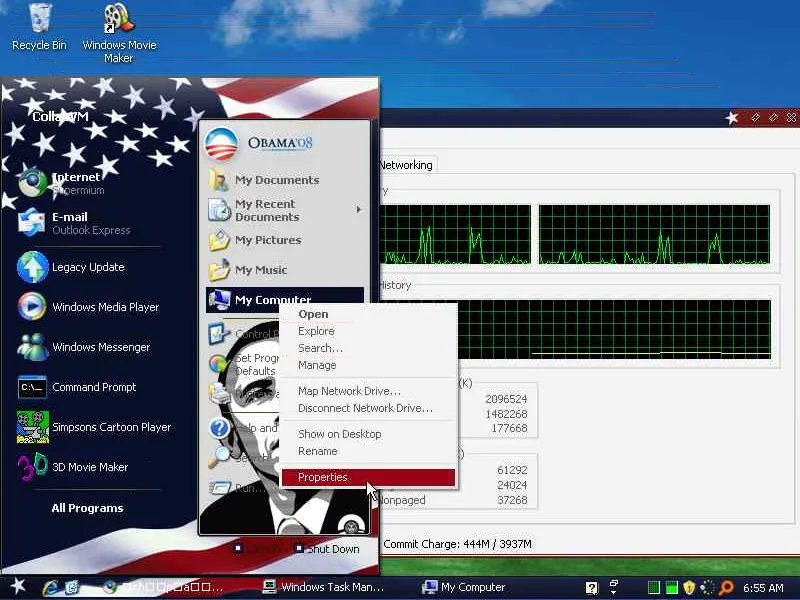Expand My Recent Documents submenu arrow
Viewport: 800px width, 600px height.
tap(359, 210)
